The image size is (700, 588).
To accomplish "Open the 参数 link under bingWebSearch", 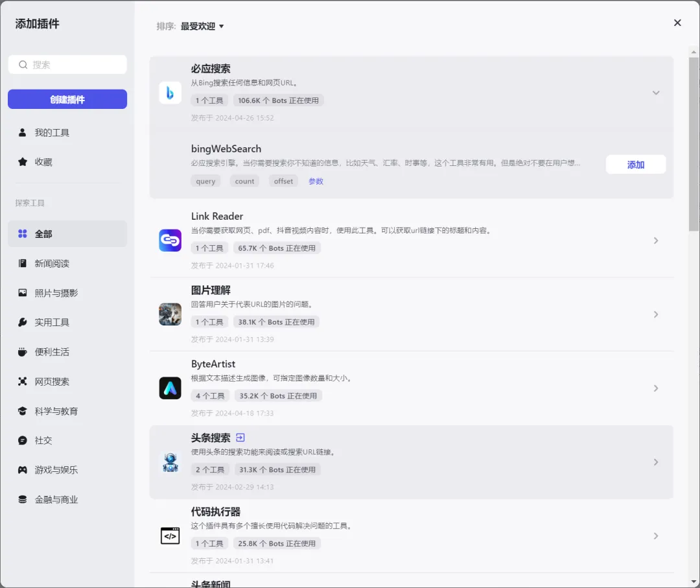I will [x=316, y=182].
